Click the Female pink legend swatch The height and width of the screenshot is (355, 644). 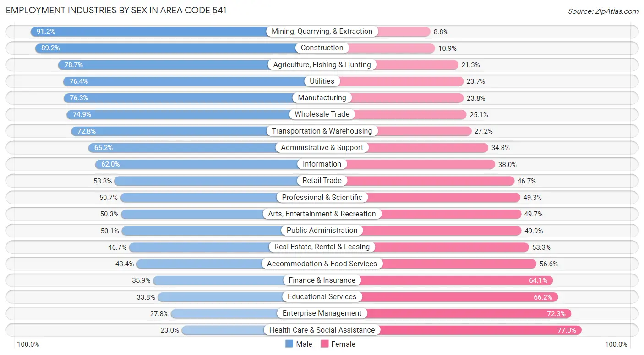point(325,344)
